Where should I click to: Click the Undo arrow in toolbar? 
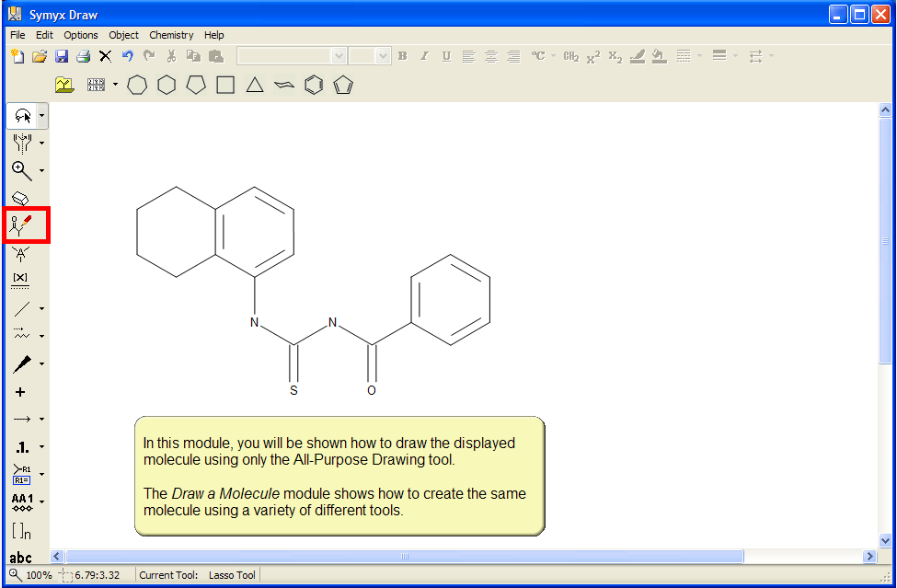(x=127, y=56)
